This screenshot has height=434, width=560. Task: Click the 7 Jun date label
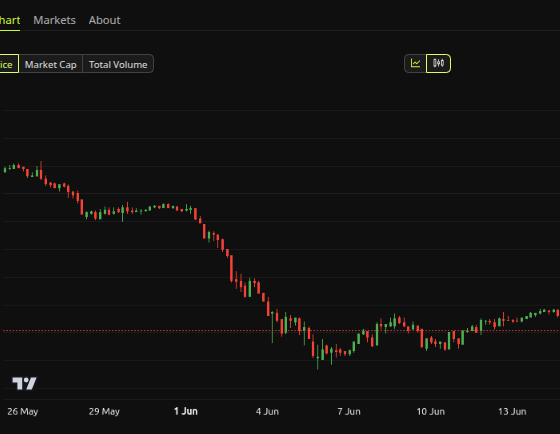click(x=349, y=411)
